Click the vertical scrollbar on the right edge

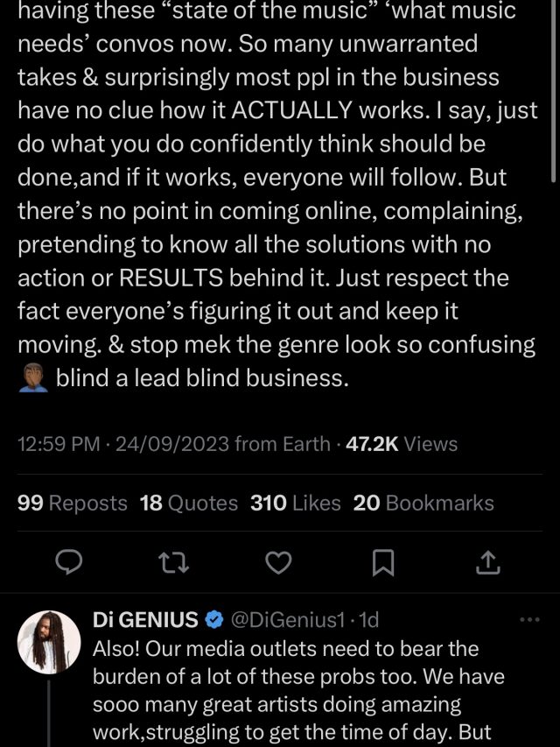click(x=554, y=88)
